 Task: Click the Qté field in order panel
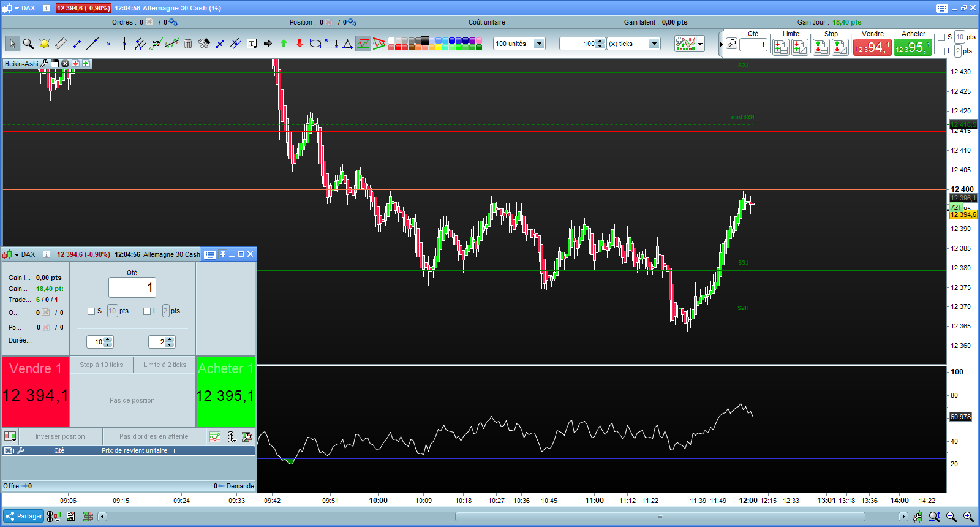click(132, 287)
